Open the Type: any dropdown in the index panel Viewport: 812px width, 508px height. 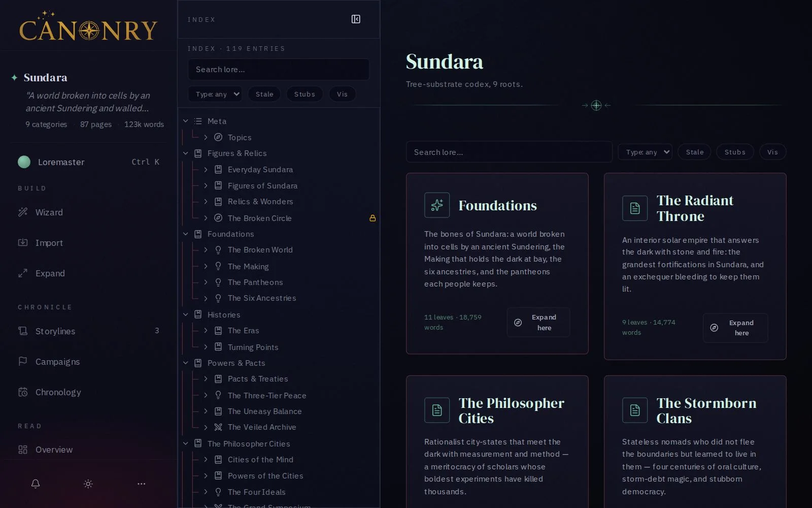click(x=215, y=94)
